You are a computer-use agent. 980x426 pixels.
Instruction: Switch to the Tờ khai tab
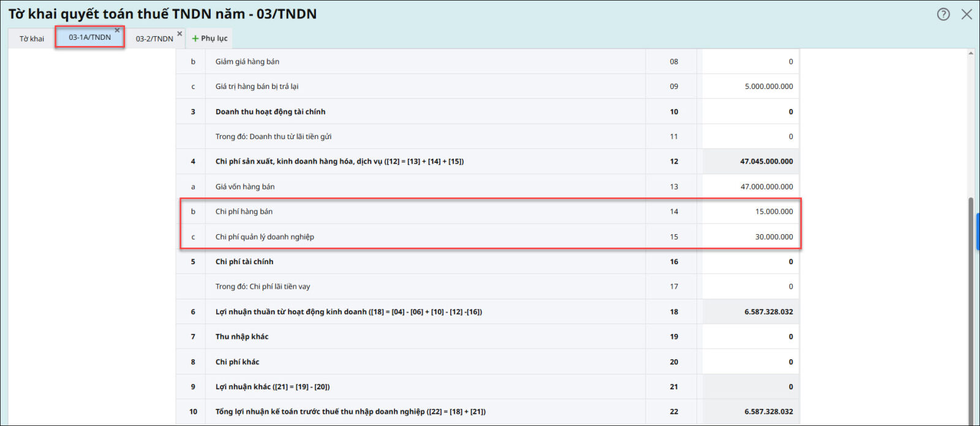tap(32, 39)
